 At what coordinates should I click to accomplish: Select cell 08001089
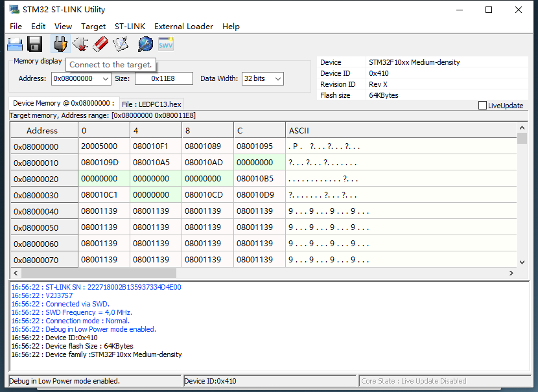208,146
